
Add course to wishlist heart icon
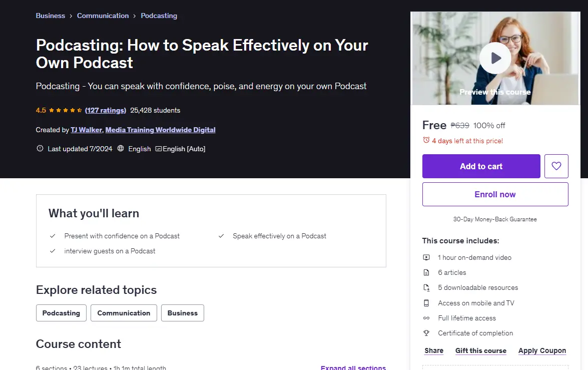556,166
